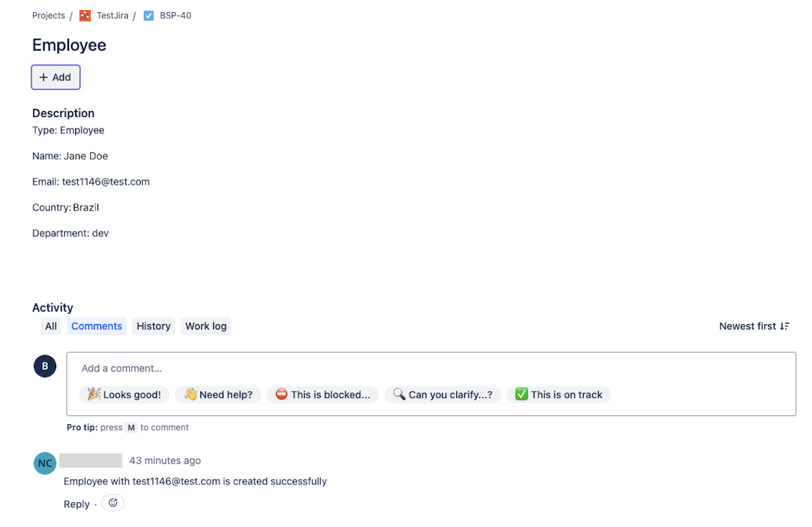Insert the This is blocked quick comment
812x527 pixels.
click(323, 394)
